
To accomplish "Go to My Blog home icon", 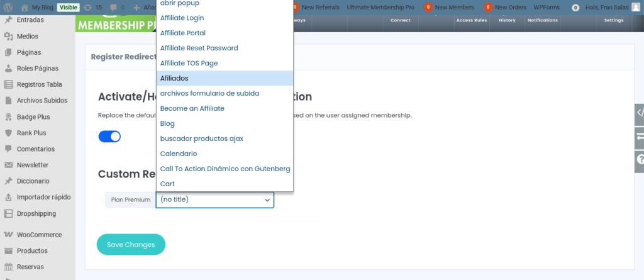I will pyautogui.click(x=25, y=8).
